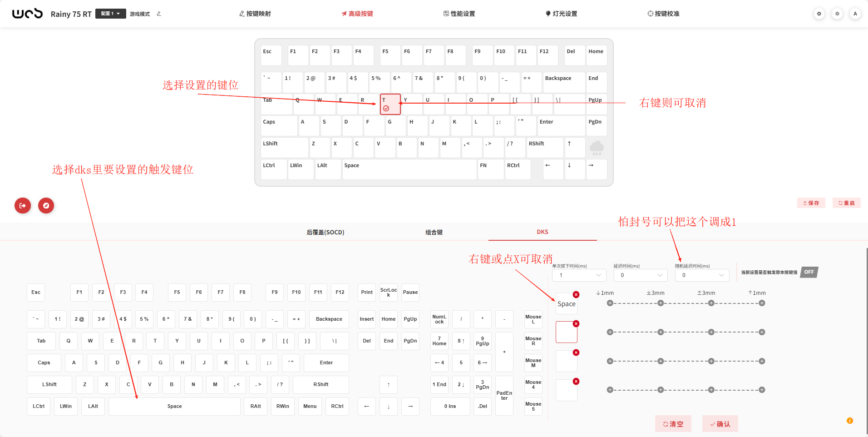Click the red X on the second DKS slot
Image resolution: width=868 pixels, height=437 pixels.
[x=576, y=323]
